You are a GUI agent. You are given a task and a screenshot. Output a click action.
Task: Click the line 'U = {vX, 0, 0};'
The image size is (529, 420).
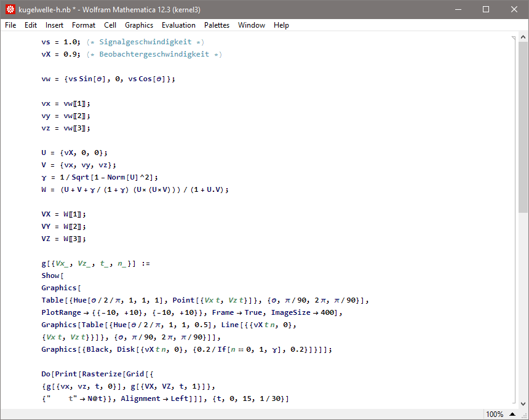point(74,153)
